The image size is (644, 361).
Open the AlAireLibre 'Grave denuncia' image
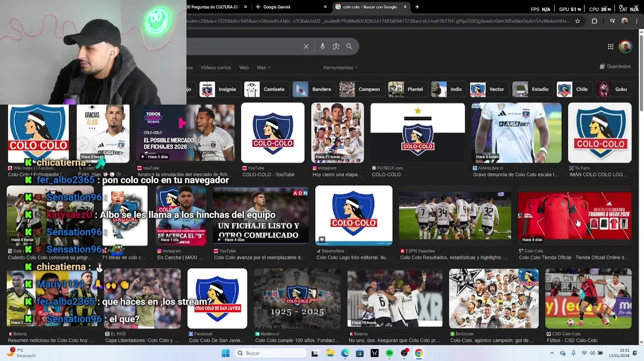point(517,133)
